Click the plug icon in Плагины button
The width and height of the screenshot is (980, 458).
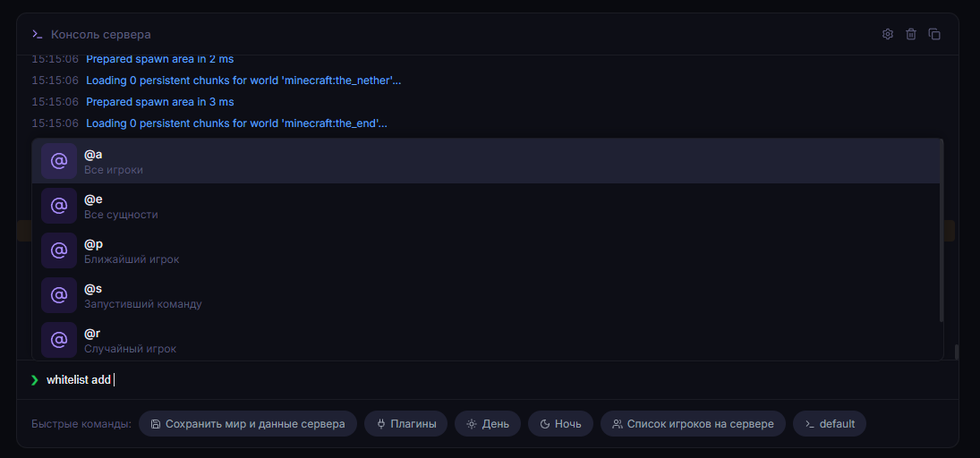[381, 424]
